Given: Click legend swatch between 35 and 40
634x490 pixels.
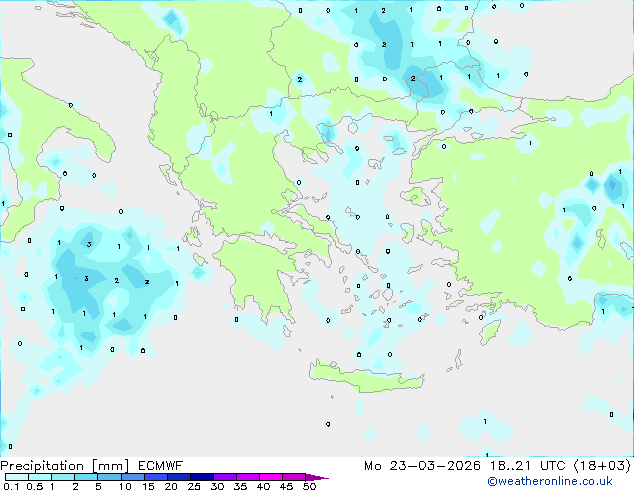Looking at the screenshot, I should coord(248,477).
